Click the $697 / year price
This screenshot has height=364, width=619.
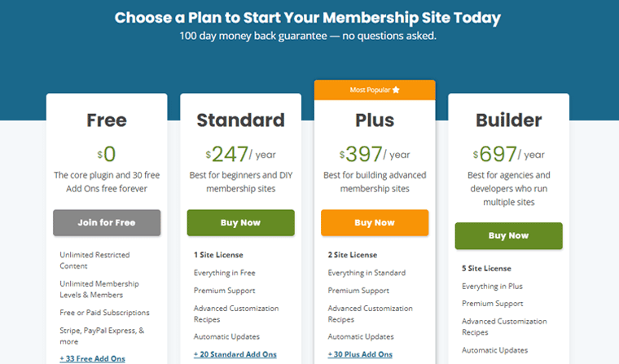(x=508, y=154)
